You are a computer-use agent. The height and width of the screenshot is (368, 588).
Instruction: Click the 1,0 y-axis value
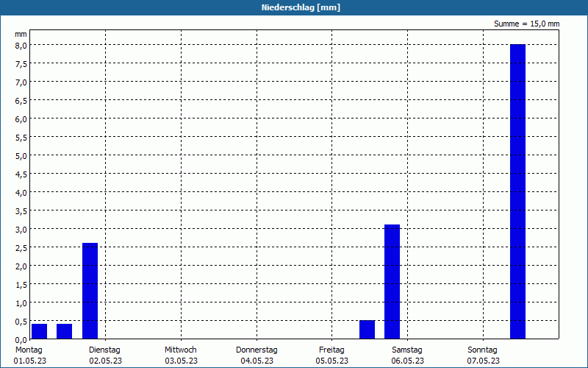tap(21, 302)
